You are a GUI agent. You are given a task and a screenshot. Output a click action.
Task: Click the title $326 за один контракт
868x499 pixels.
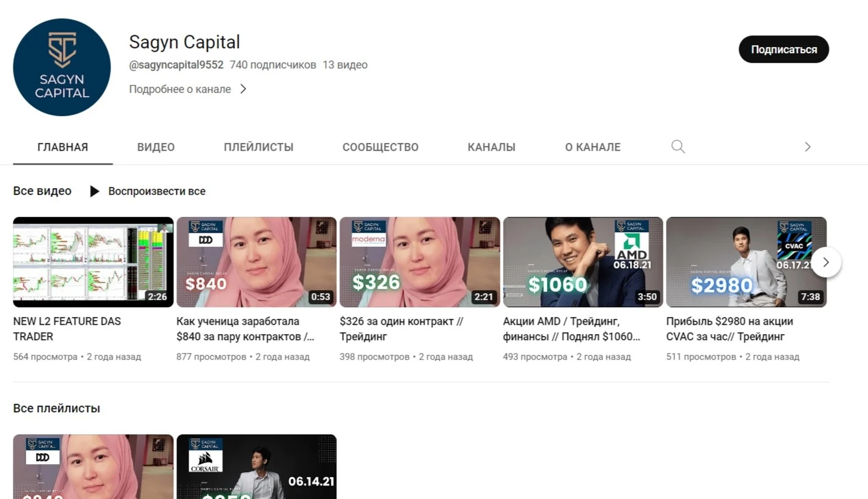402,329
